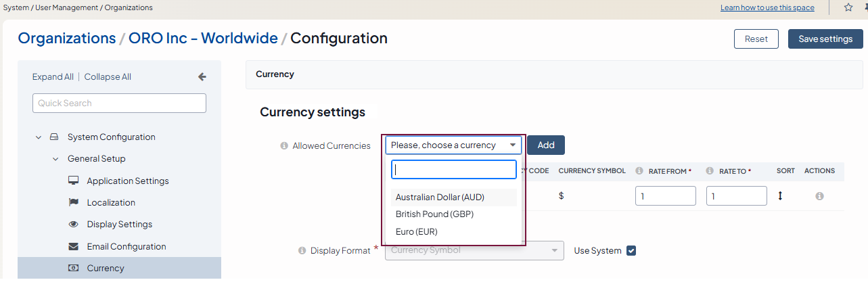The width and height of the screenshot is (868, 303).
Task: Select Australian Dollar (AUD) option
Action: click(x=440, y=197)
